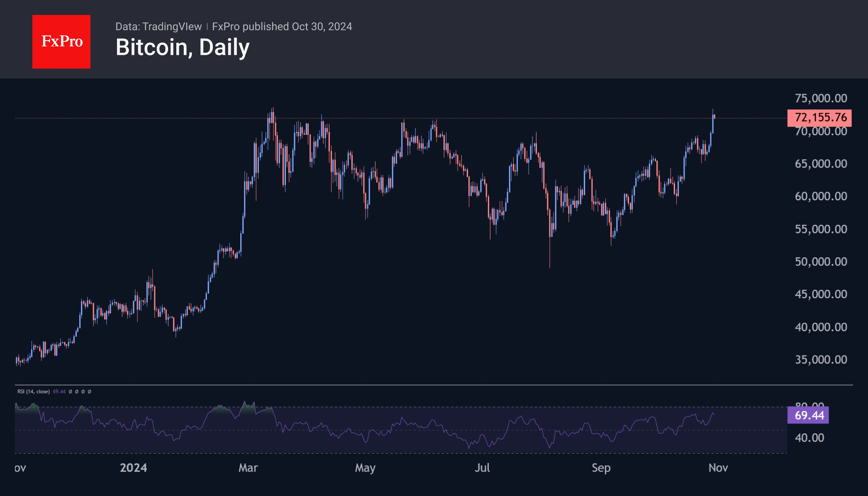Viewport: 868px width, 496px height.
Task: Click the 75,000.00 price axis label
Action: coord(821,98)
